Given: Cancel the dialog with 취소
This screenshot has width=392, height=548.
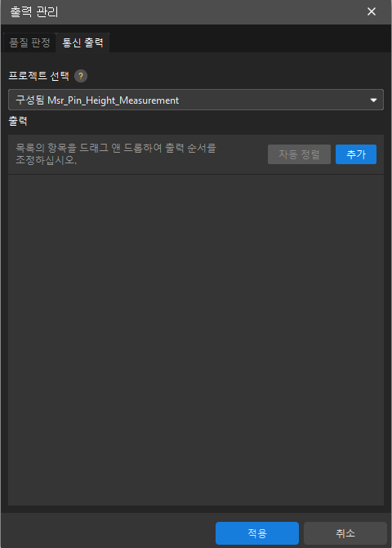Looking at the screenshot, I should pyautogui.click(x=345, y=533).
